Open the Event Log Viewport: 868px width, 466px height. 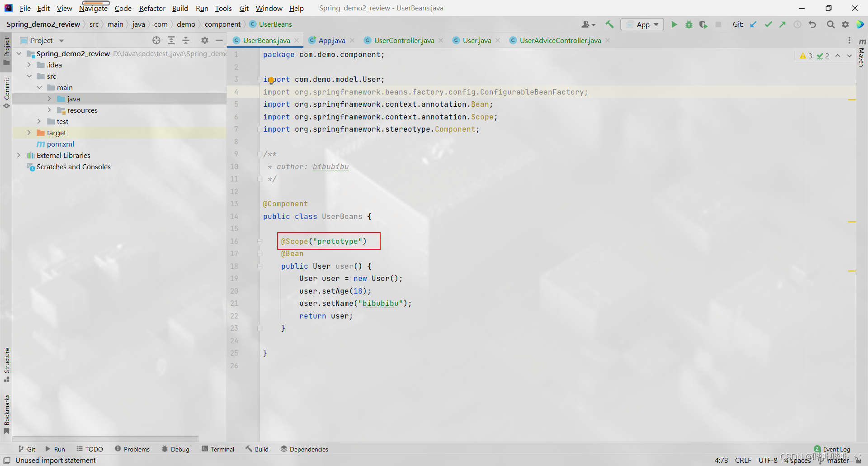click(832, 449)
